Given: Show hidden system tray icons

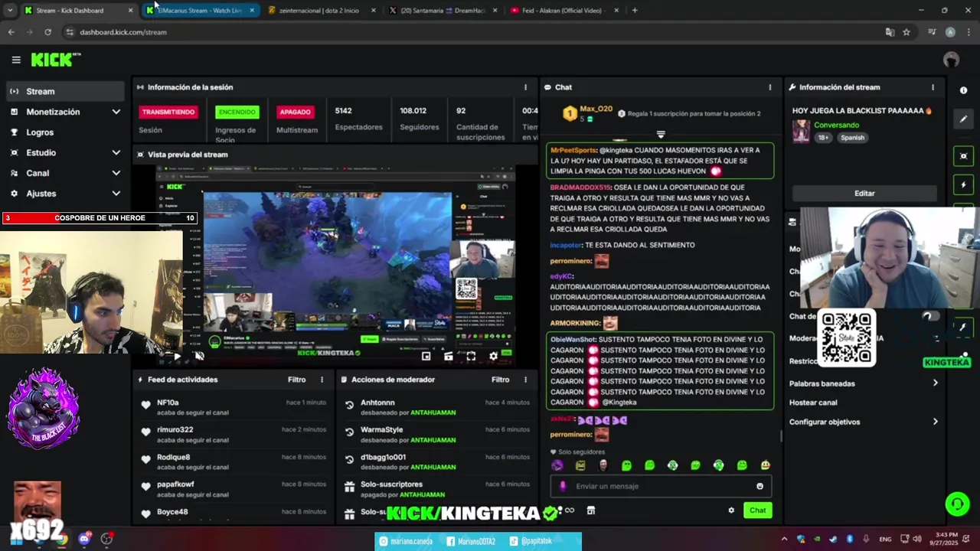Looking at the screenshot, I should (x=783, y=539).
